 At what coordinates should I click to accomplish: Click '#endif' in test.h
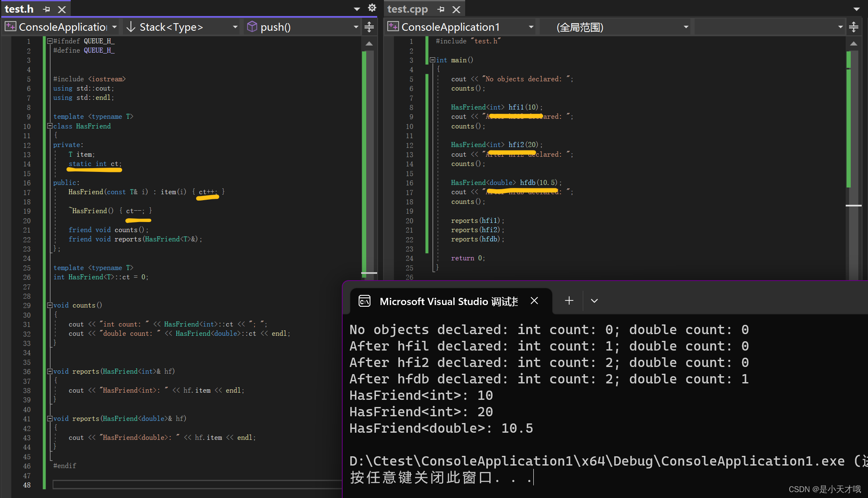click(64, 466)
